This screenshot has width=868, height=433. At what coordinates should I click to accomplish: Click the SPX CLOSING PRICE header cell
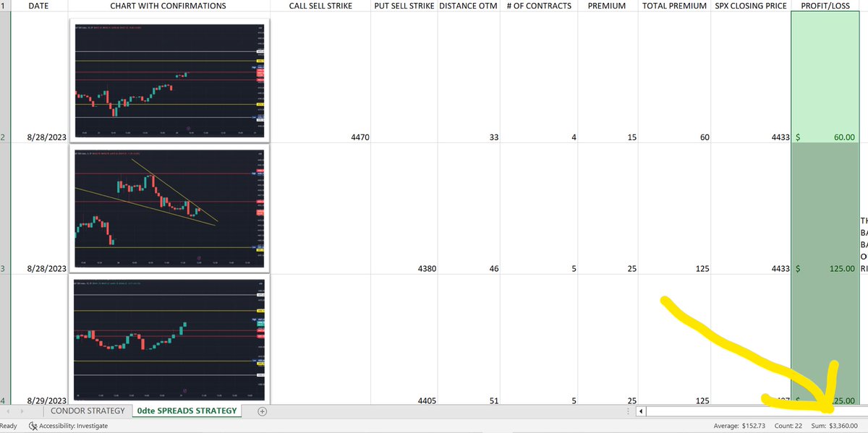[x=751, y=6]
